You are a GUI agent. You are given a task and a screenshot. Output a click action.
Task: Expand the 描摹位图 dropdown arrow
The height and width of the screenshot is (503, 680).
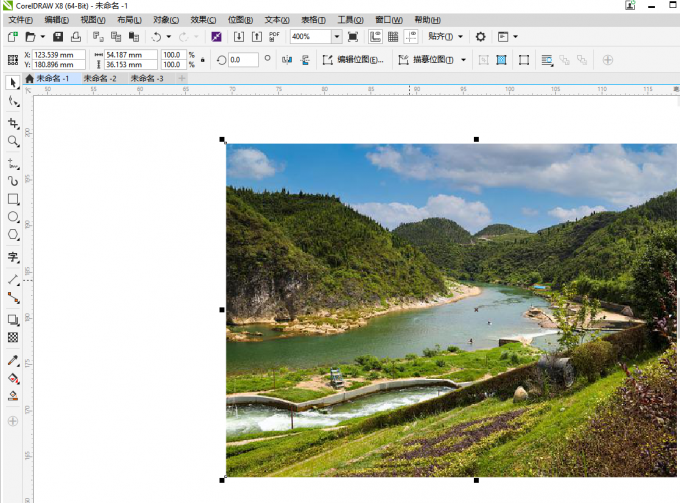(464, 60)
